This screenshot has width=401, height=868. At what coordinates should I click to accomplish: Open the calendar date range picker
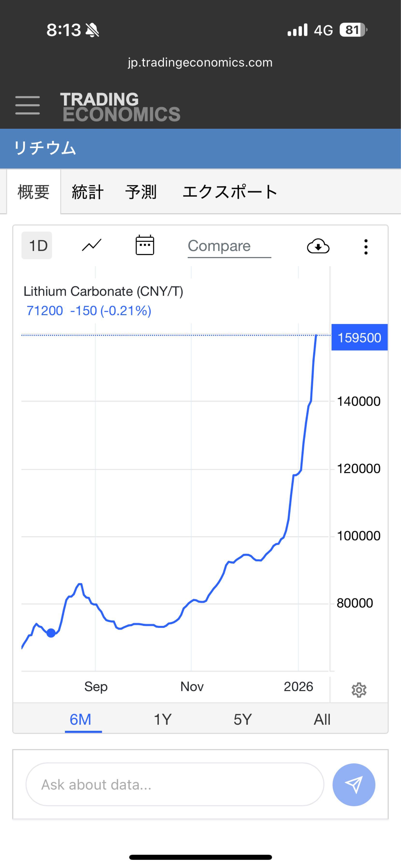[145, 245]
